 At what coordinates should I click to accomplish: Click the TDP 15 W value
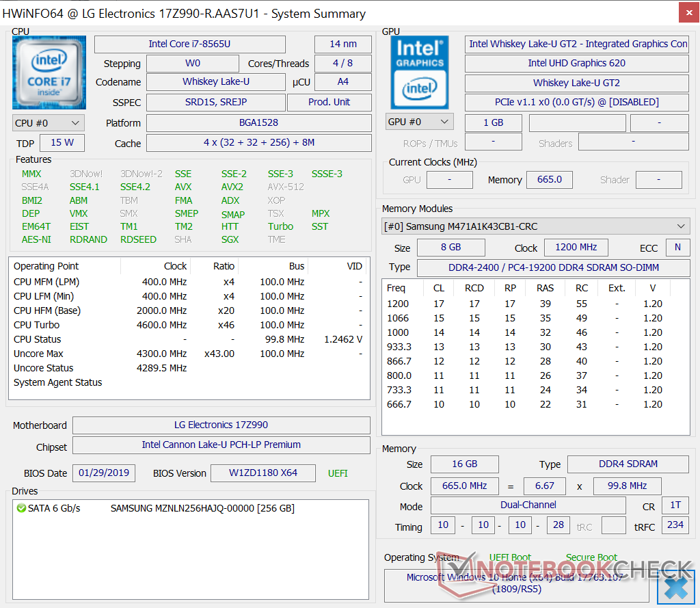tap(62, 142)
